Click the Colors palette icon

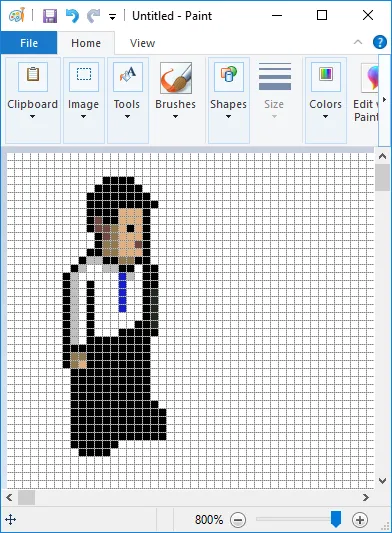[x=326, y=76]
